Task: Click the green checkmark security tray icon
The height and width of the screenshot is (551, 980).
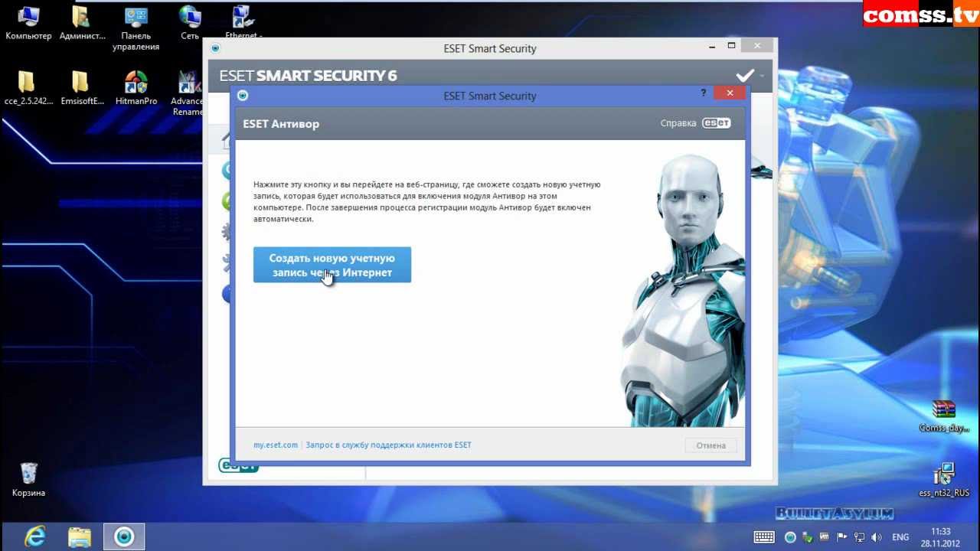Action: click(x=808, y=537)
